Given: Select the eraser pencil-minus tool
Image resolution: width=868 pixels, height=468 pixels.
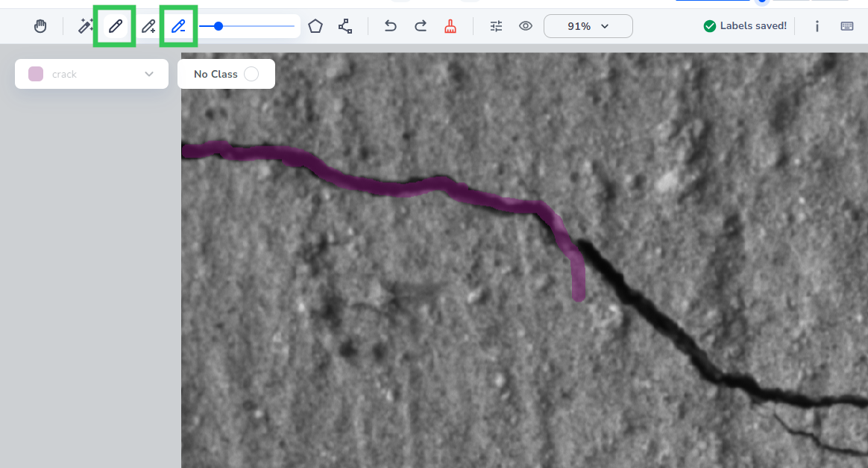Looking at the screenshot, I should tap(178, 26).
